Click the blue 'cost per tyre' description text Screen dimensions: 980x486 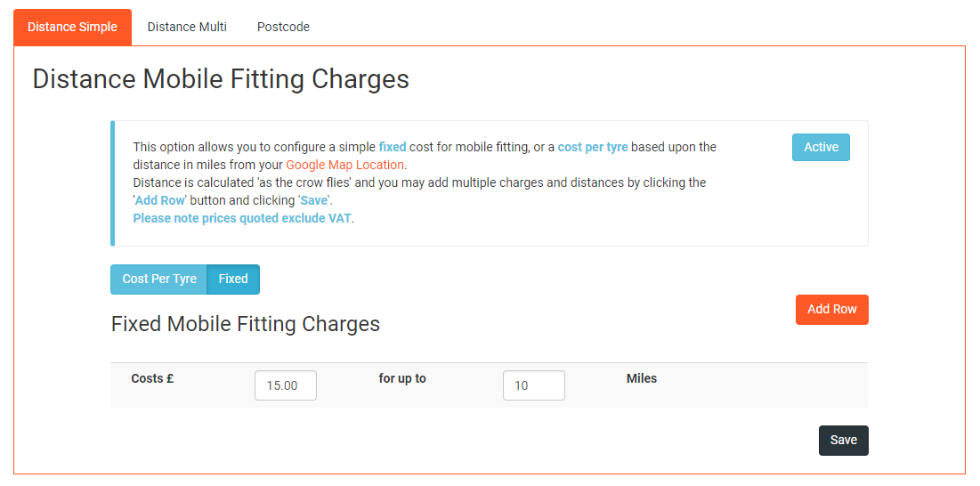pos(593,148)
